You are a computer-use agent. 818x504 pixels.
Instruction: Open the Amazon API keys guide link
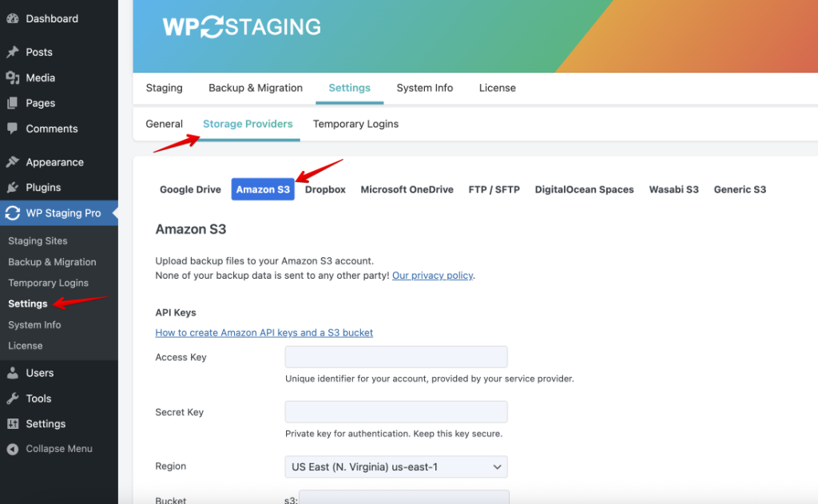point(264,332)
